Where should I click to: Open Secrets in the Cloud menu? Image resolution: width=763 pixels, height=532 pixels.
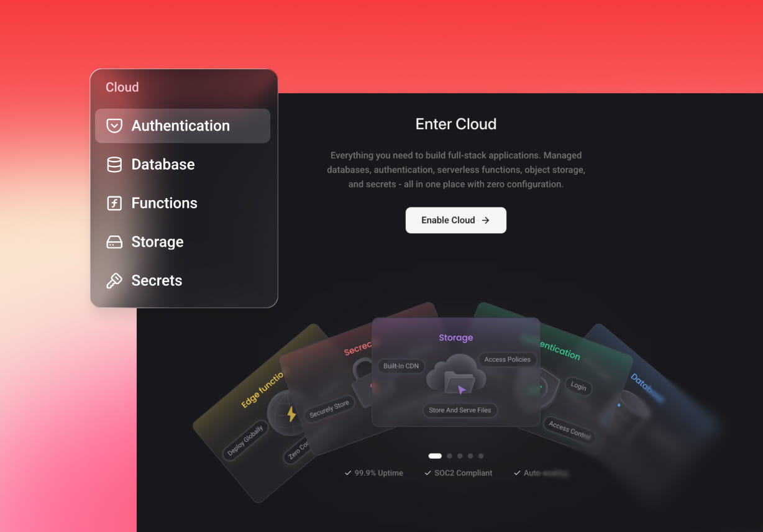183,281
